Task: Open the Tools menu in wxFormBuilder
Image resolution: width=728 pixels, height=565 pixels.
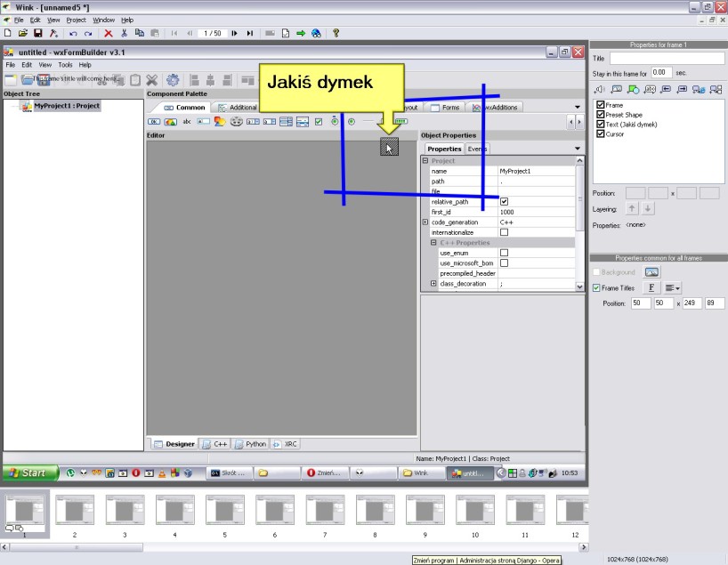Action: point(65,65)
